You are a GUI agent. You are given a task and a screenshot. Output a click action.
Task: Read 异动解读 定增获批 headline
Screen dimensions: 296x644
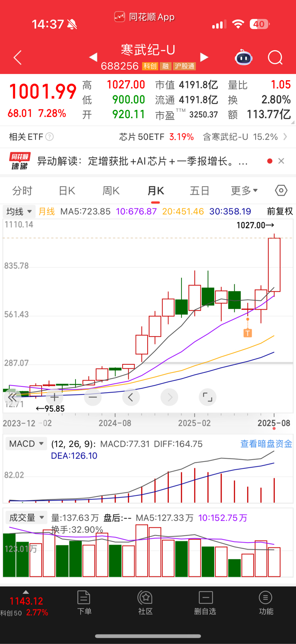tap(142, 161)
